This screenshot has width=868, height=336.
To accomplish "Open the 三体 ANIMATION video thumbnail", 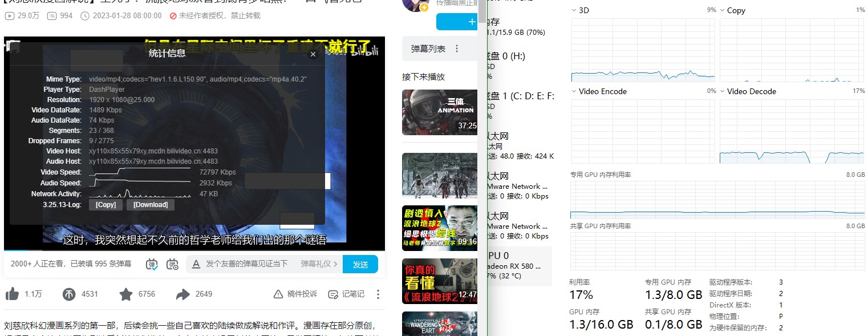I will click(440, 112).
